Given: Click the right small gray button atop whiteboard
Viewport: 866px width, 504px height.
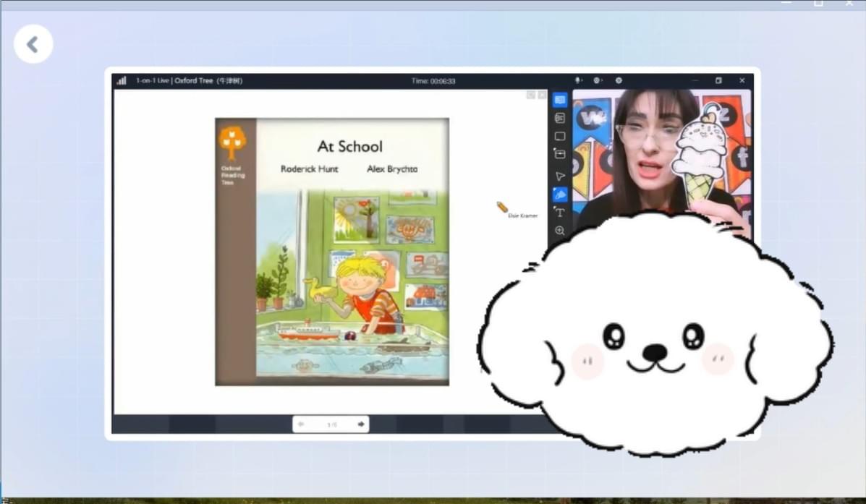Looking at the screenshot, I should (542, 95).
